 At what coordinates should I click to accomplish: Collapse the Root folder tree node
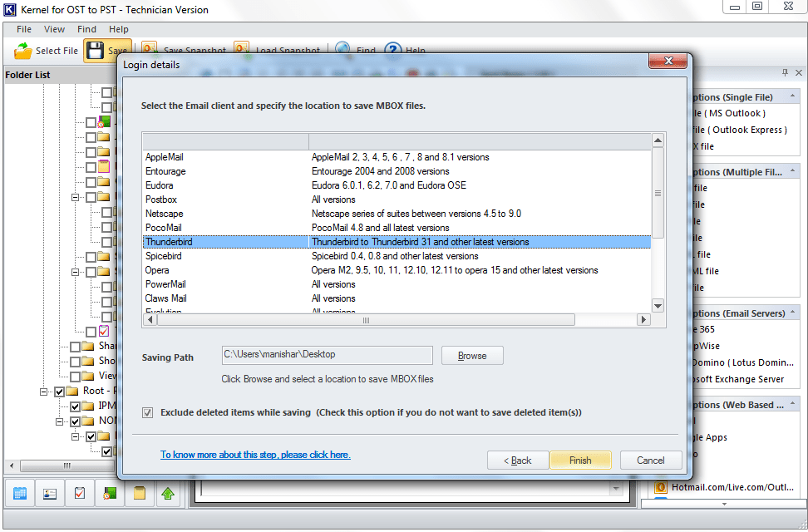pyautogui.click(x=44, y=392)
